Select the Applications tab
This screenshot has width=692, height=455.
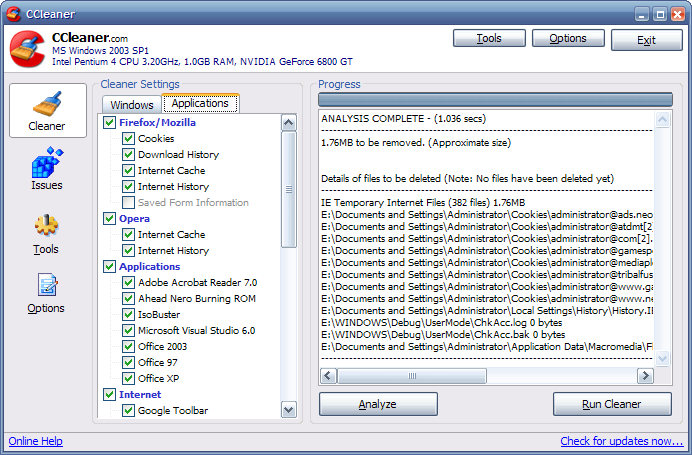click(200, 103)
